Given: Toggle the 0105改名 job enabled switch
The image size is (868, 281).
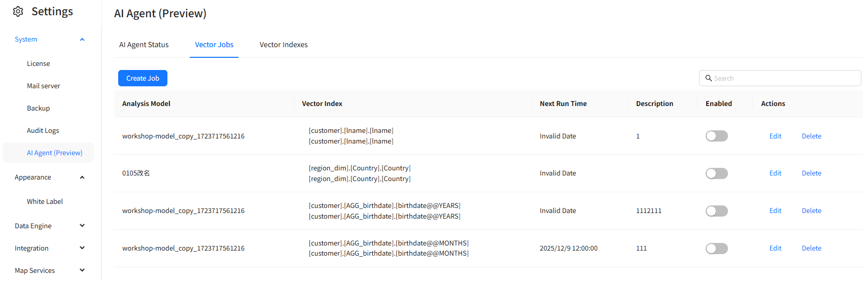Looking at the screenshot, I should click(x=716, y=173).
